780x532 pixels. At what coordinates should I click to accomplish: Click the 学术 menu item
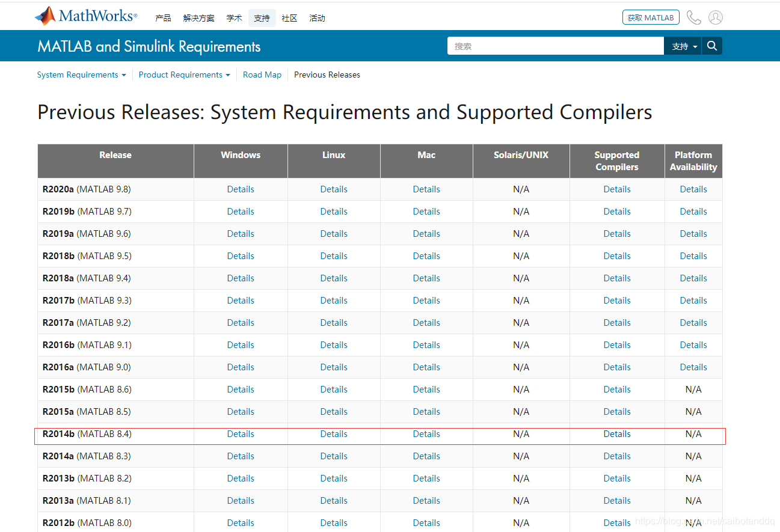click(x=234, y=18)
